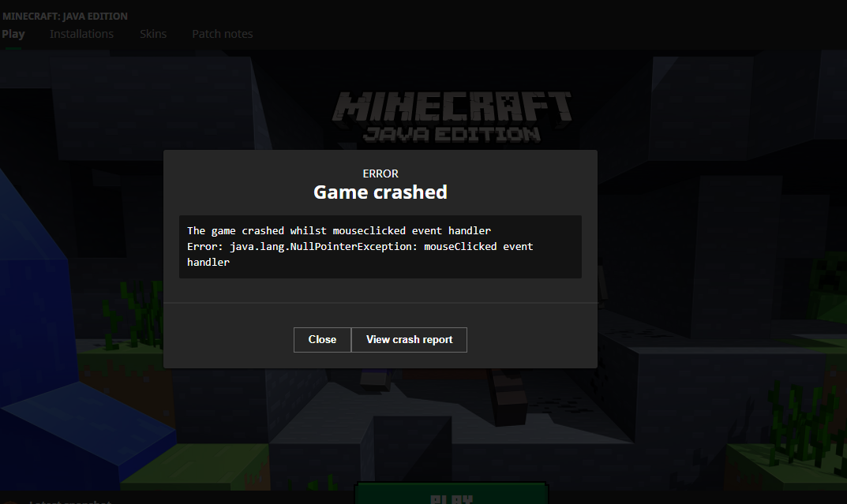Open the Patch notes tab
The height and width of the screenshot is (504, 847).
point(222,34)
